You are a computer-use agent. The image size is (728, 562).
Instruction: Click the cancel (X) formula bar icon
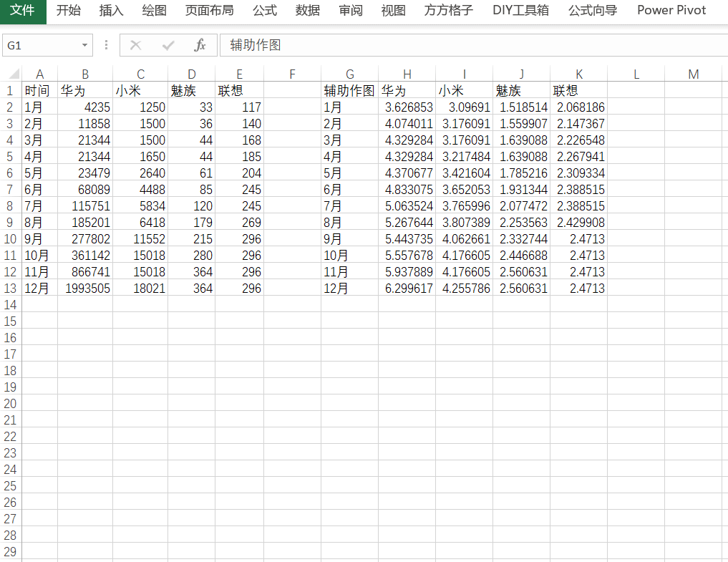[135, 45]
